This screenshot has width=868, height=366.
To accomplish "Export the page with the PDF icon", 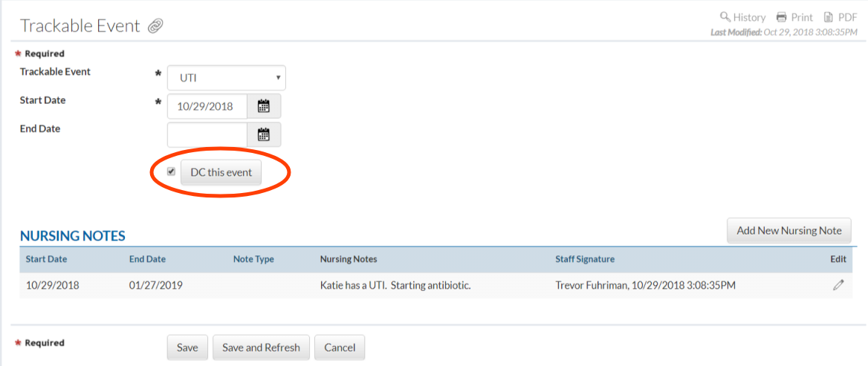I will pyautogui.click(x=829, y=17).
